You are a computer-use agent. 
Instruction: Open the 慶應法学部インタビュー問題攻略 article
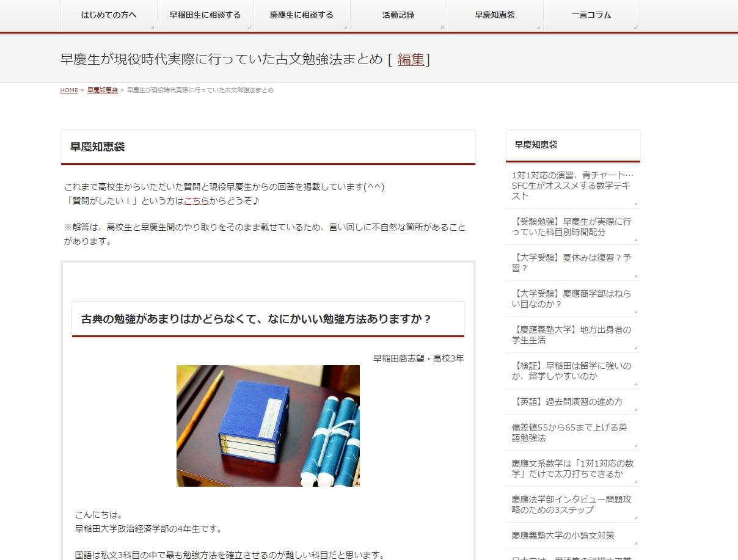(x=573, y=505)
